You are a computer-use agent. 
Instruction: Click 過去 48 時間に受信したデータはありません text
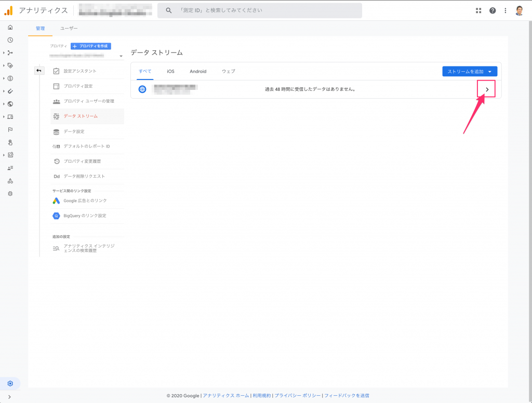point(310,89)
